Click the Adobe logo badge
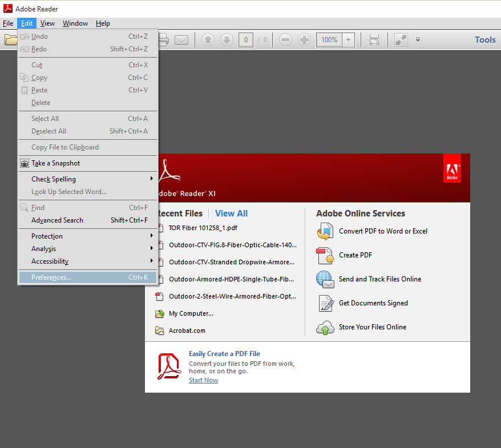Viewport: 501px width, 448px height. pyautogui.click(x=452, y=168)
